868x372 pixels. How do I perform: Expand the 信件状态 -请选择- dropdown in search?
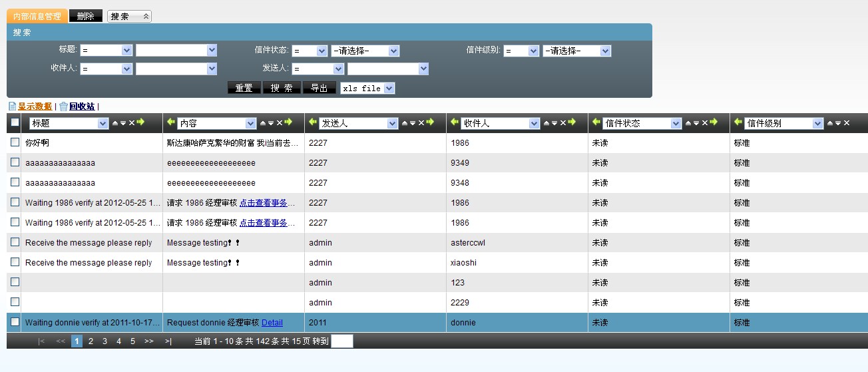coord(393,51)
